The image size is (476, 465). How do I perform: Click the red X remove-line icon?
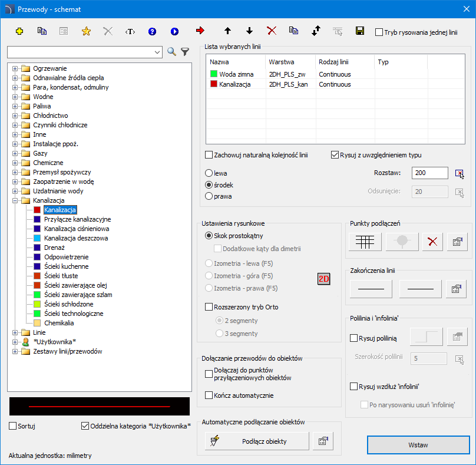coord(272,31)
